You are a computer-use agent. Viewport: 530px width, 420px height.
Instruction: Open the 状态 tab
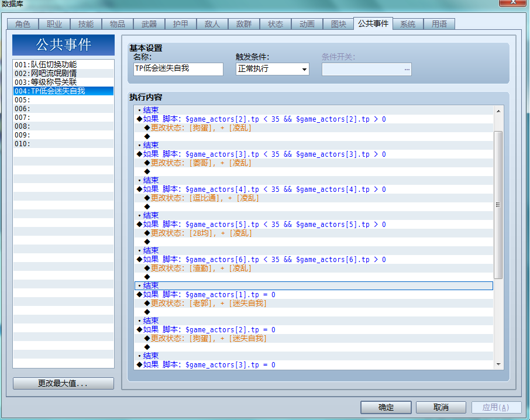point(276,24)
